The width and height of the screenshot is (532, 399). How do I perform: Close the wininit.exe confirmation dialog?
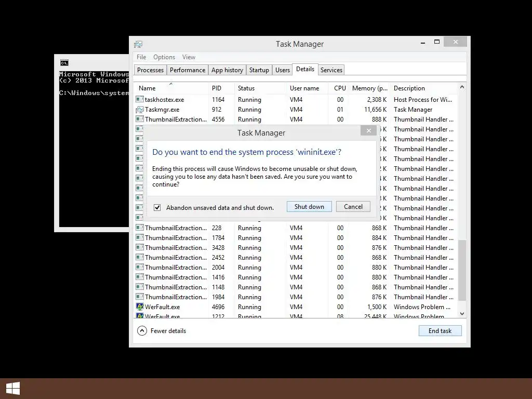368,130
